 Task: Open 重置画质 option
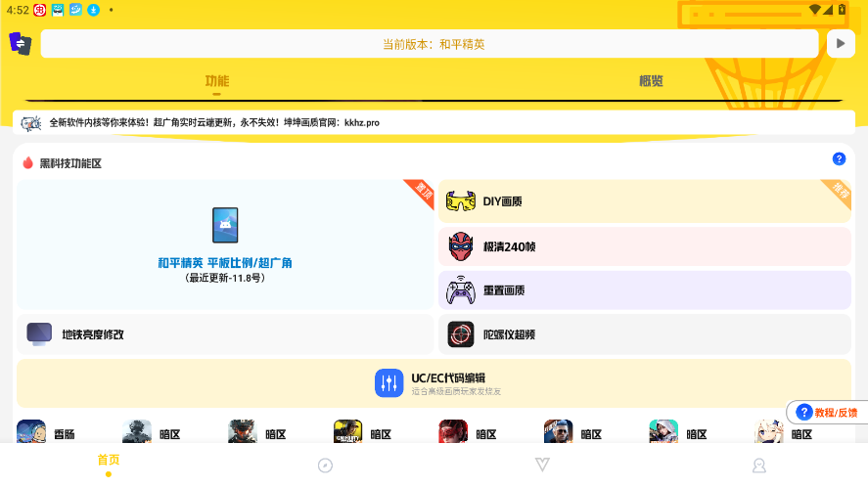[x=644, y=289]
